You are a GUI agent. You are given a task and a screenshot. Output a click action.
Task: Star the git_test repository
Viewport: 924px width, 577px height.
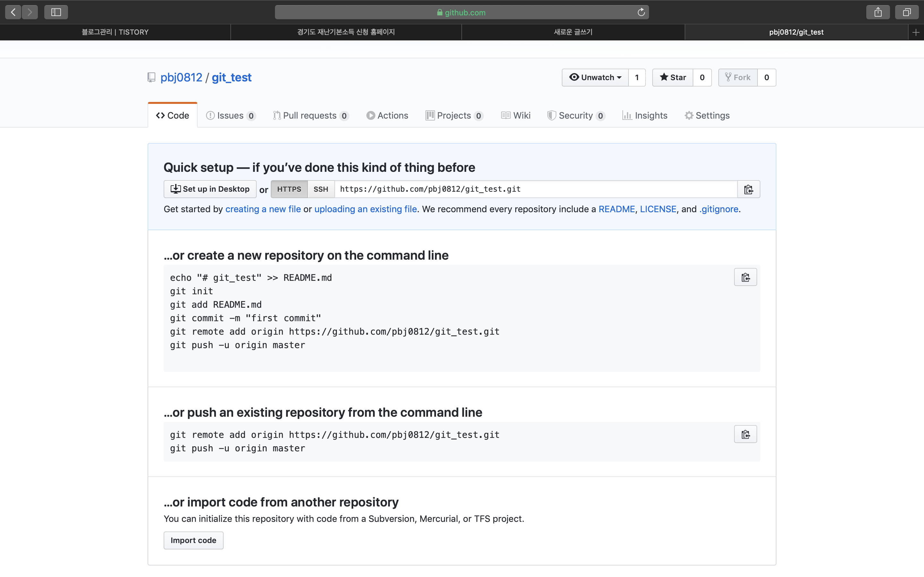672,78
